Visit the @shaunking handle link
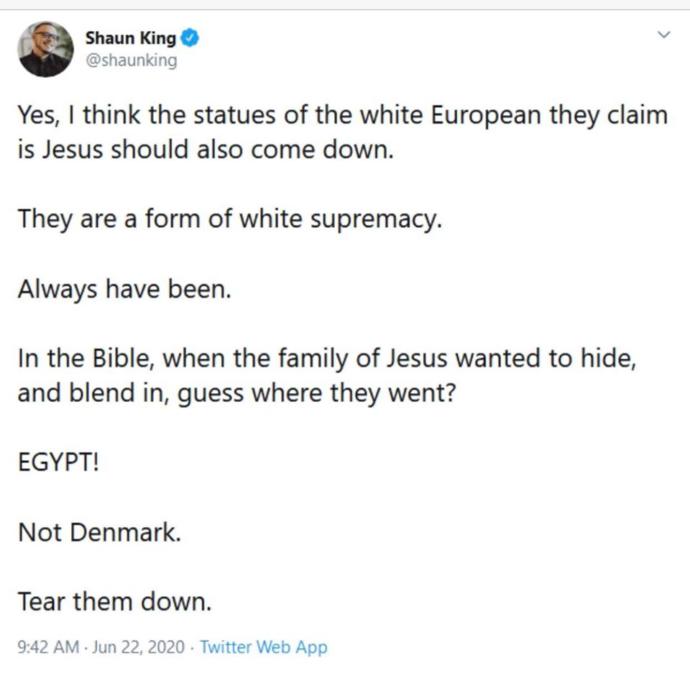 click(131, 60)
